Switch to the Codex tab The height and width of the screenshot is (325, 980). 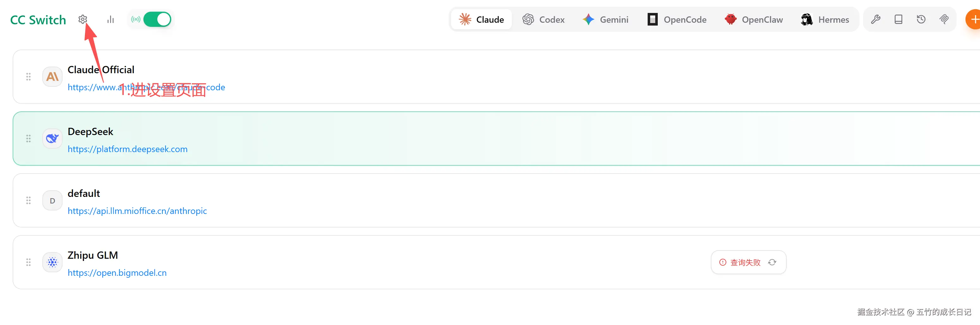543,19
